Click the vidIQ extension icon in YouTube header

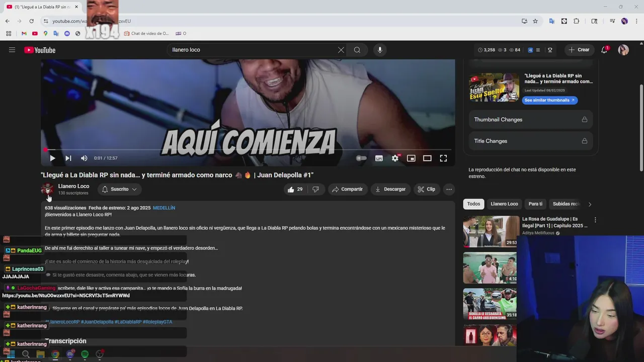pos(530,50)
